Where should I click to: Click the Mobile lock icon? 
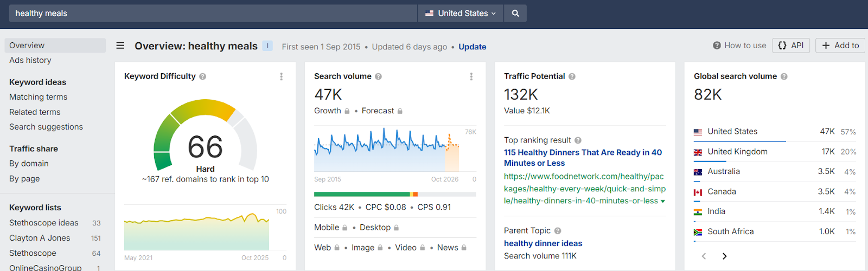coord(345,228)
